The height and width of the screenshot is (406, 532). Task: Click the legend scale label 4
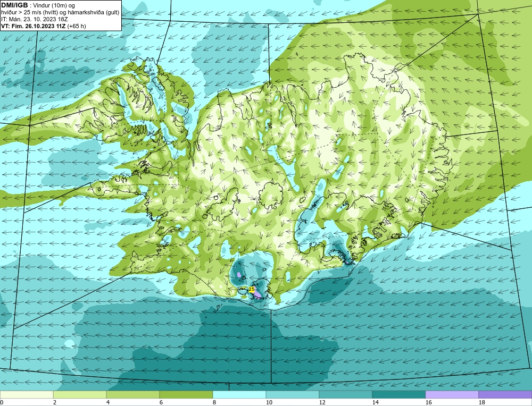click(108, 402)
